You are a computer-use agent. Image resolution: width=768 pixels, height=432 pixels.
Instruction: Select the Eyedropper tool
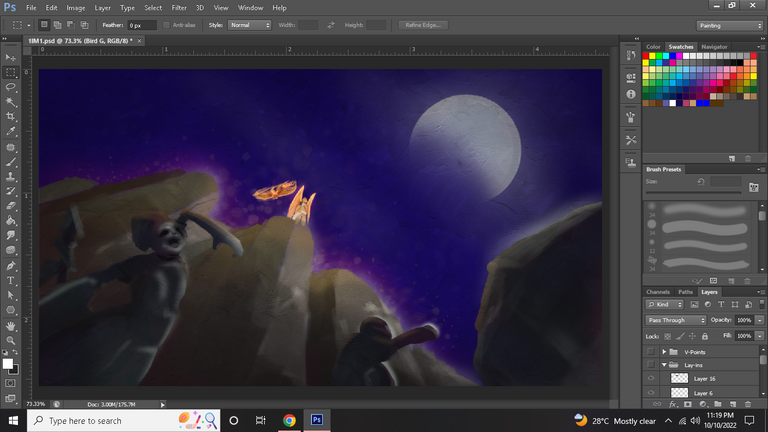[10, 131]
